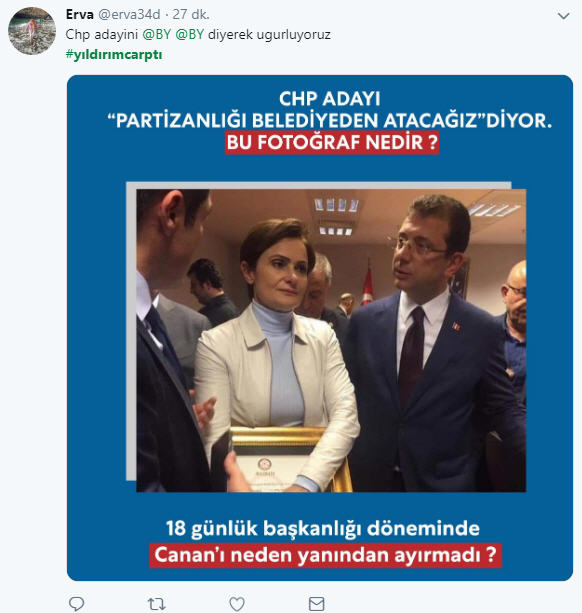582x613 pixels.
Task: Click the 'Chp adayini' tweet text
Action: pos(102,34)
